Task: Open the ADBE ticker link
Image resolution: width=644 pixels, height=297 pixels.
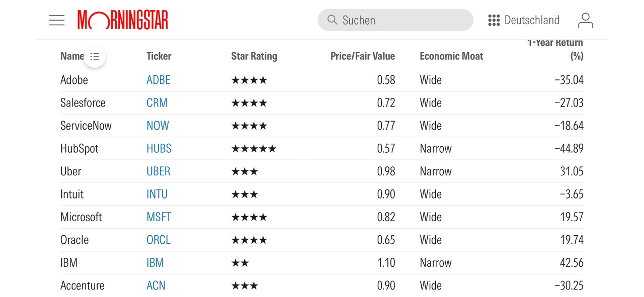Action: pos(158,80)
